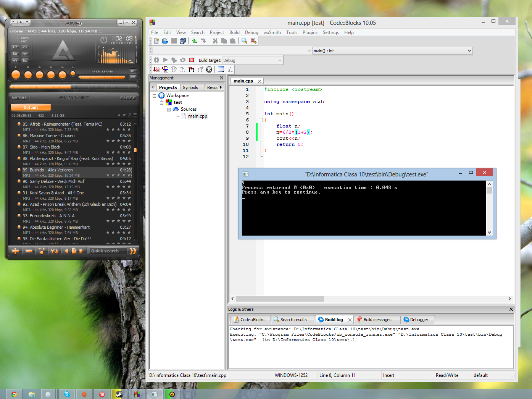Toggle A-B repeat in AIMP
The width and height of the screenshot is (532, 399).
15,47
